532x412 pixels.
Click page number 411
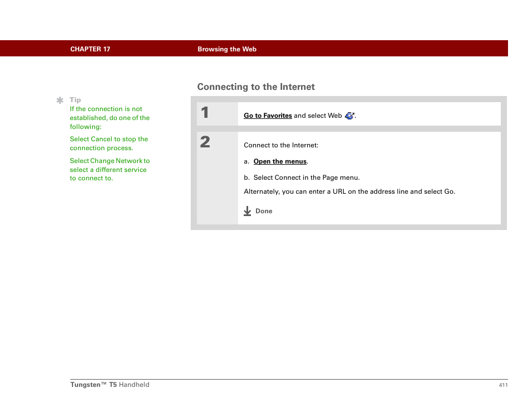coord(503,385)
